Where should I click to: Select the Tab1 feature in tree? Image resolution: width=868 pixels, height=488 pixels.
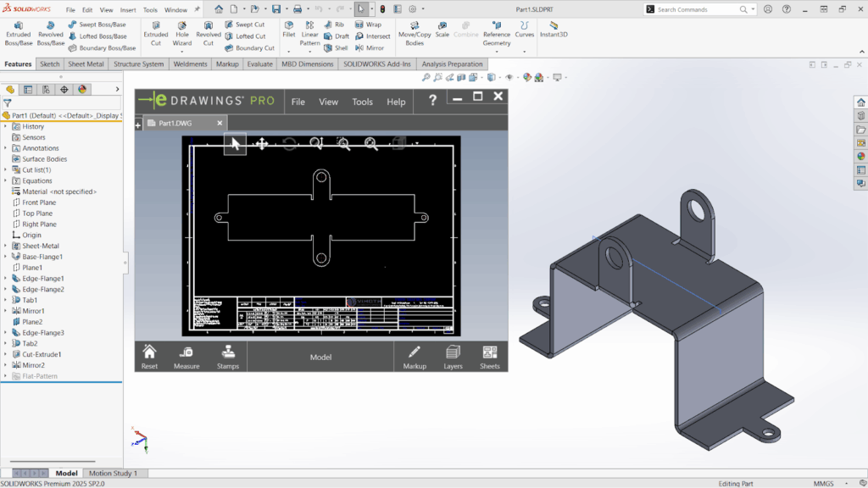[30, 300]
